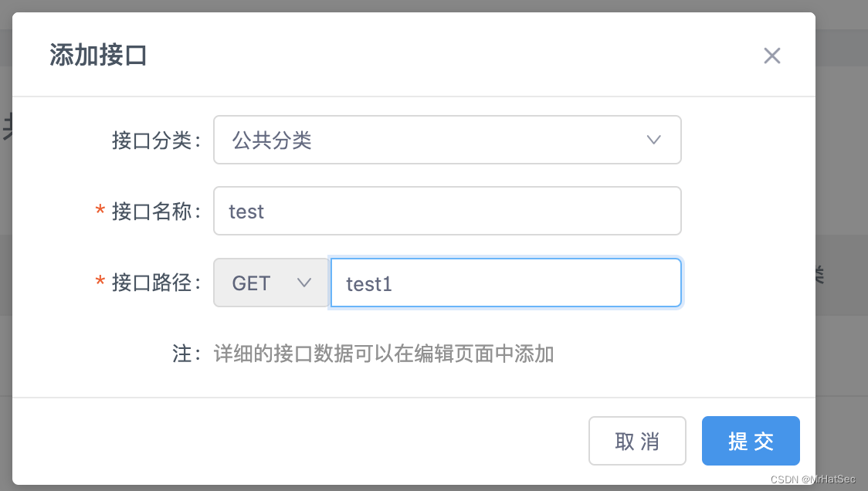Click the required asterisk beside 接口路径
The image size is (868, 491).
point(101,283)
